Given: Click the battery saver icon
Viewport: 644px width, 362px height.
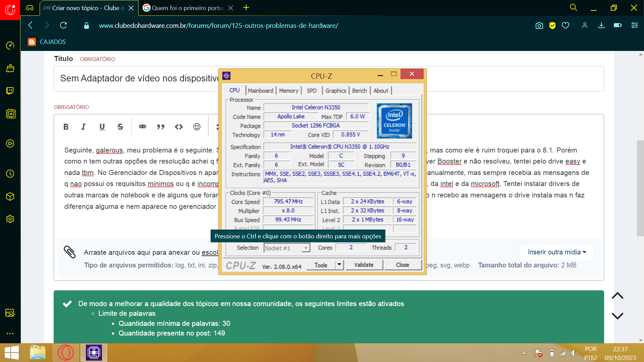Looking at the screenshot, I should (618, 25).
